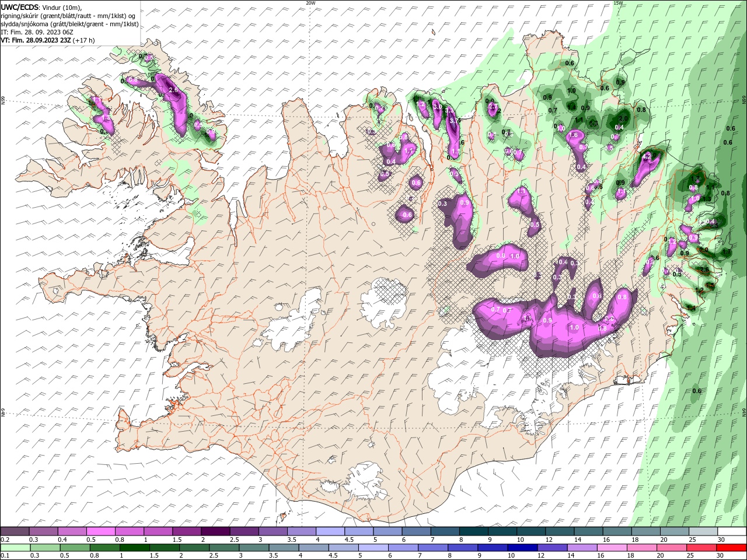The height and width of the screenshot is (560, 747).
Task: Select the purple swatch labeled 12 in lower legend row
Action: (x=551, y=548)
